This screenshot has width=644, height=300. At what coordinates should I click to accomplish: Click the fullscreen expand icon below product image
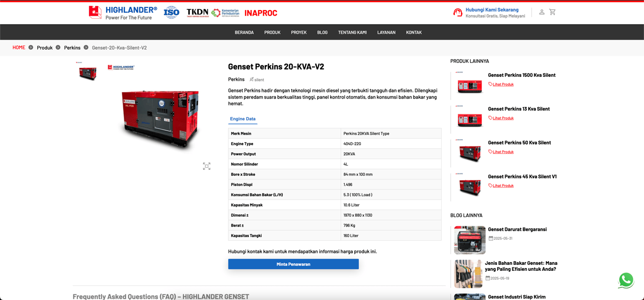click(206, 166)
